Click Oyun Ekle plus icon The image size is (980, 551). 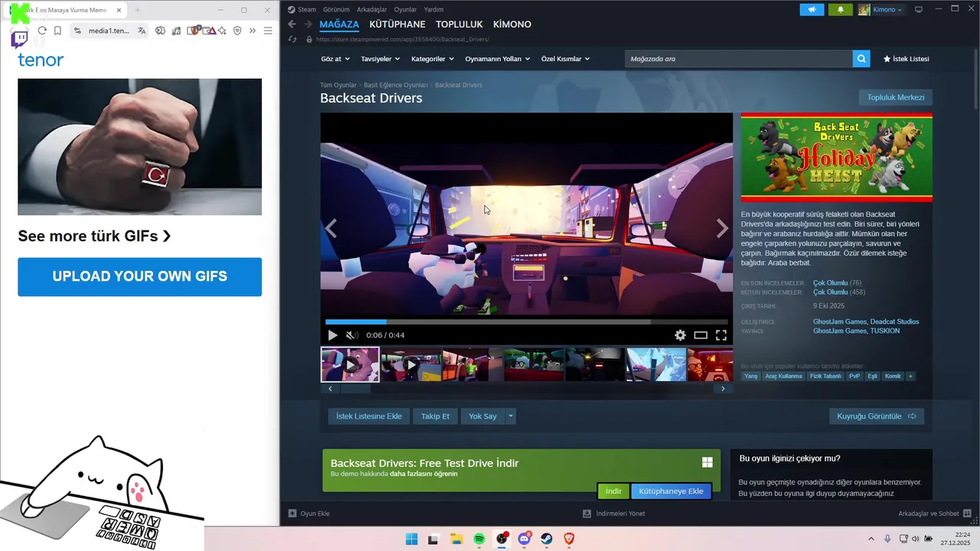click(x=292, y=514)
